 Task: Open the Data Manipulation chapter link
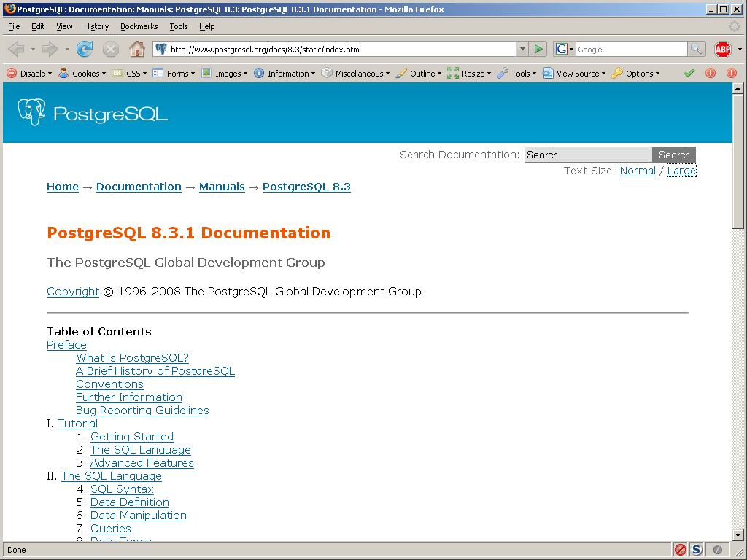pyautogui.click(x=139, y=516)
